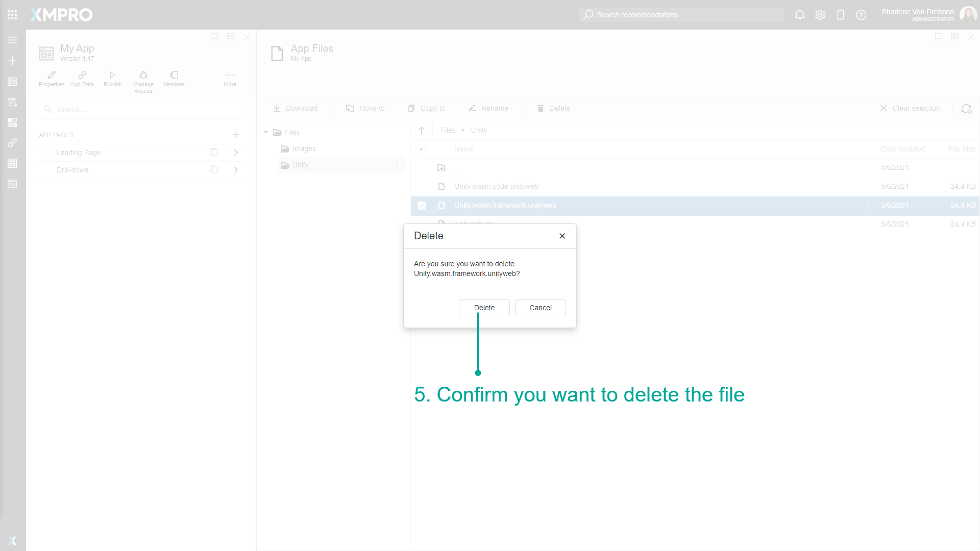Click the duplicate icon next to Landing Page

(x=213, y=152)
